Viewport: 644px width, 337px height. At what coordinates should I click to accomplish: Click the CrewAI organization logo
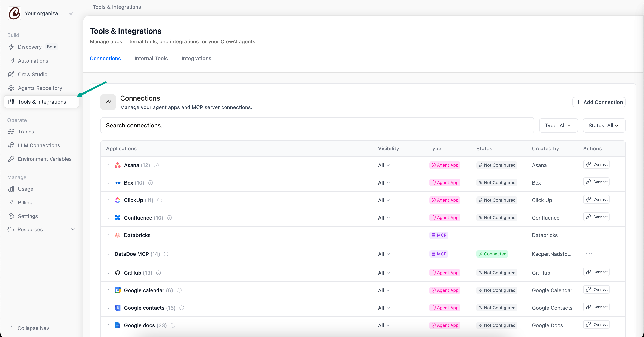(x=15, y=13)
